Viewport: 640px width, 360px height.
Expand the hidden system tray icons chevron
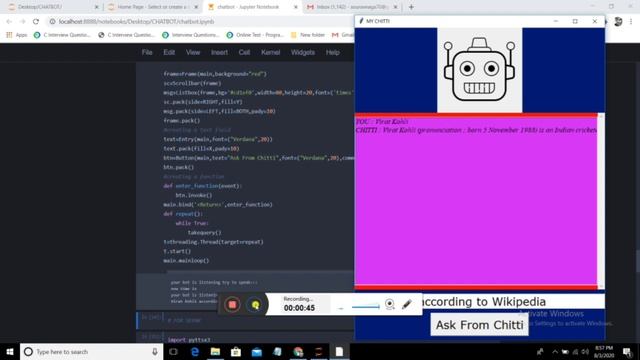[x=555, y=351]
